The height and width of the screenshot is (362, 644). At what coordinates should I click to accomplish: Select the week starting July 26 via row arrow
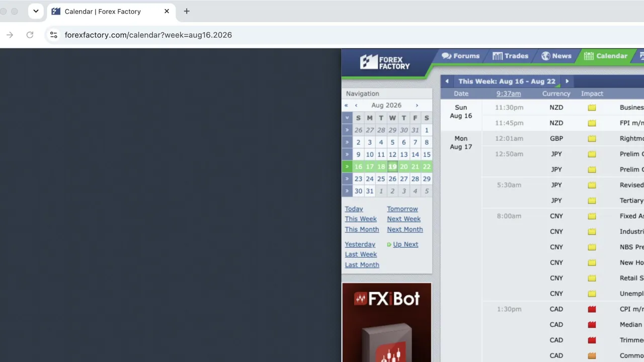347,130
